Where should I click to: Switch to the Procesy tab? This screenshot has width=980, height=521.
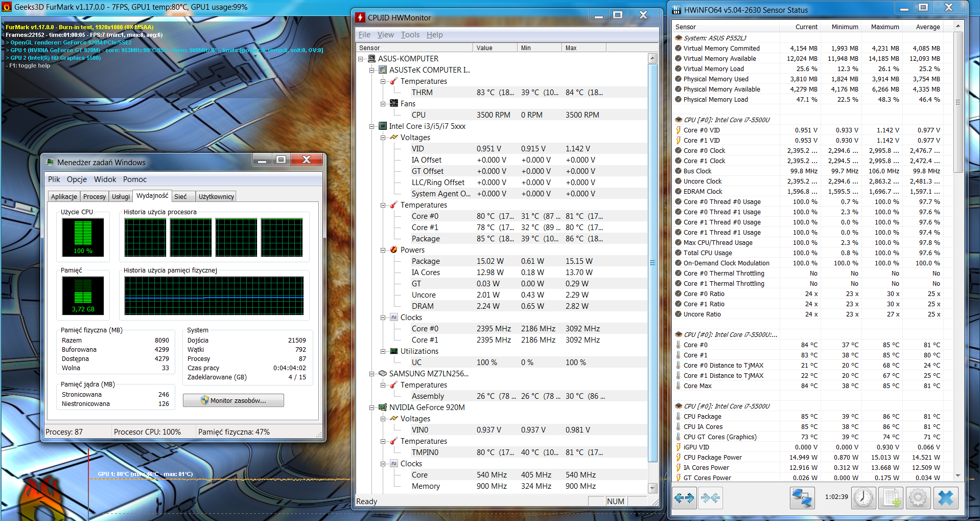(95, 196)
